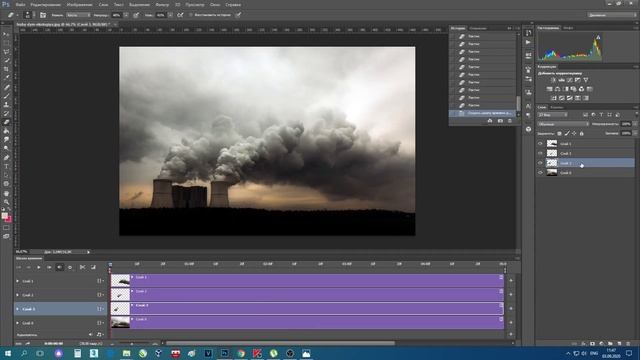Click the layers Opacity value field

(625, 124)
